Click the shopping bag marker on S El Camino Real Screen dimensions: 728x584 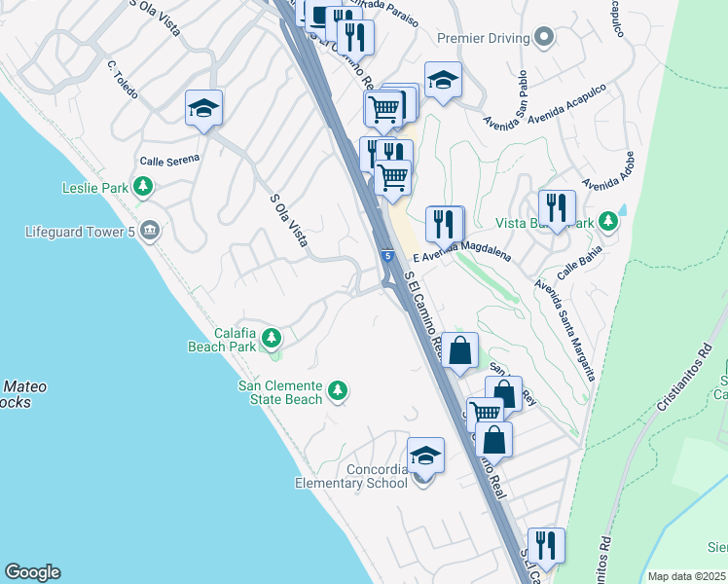(x=459, y=354)
